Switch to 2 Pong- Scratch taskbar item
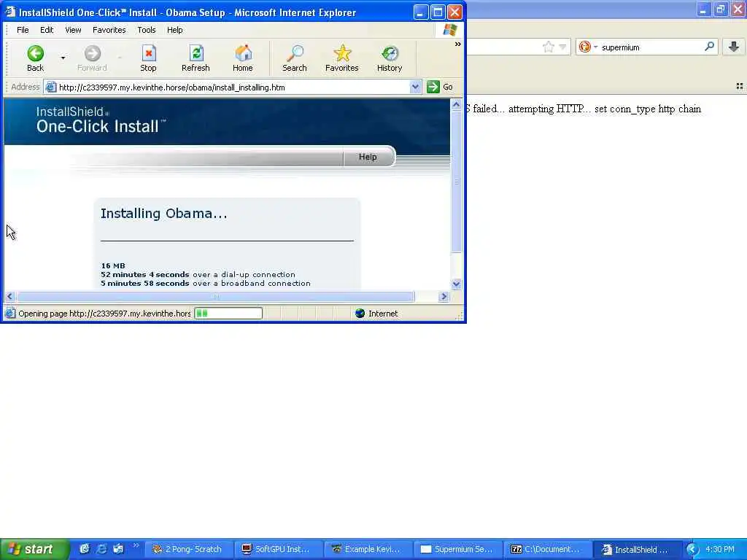The width and height of the screenshot is (747, 560). pos(189,550)
